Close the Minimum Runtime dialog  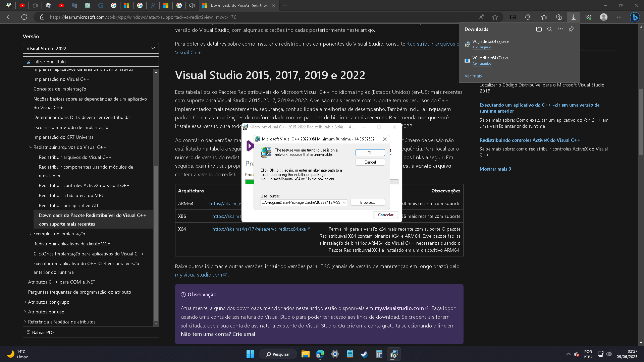pos(385,139)
